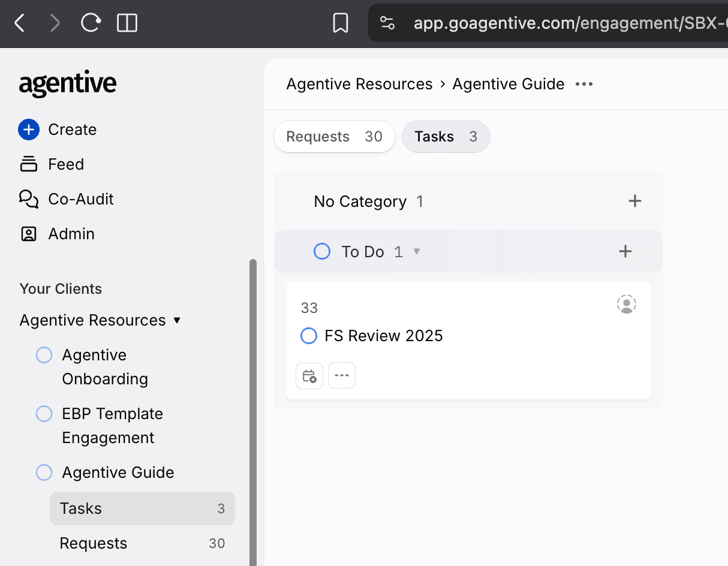
Task: Open the Admin page
Action: point(71,234)
